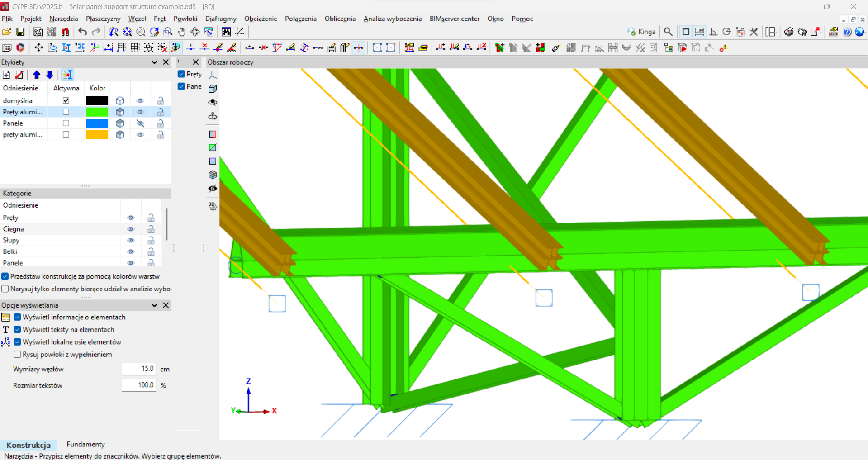Collapse the Etykiety panel chevron
The image size is (868, 460).
(154, 62)
